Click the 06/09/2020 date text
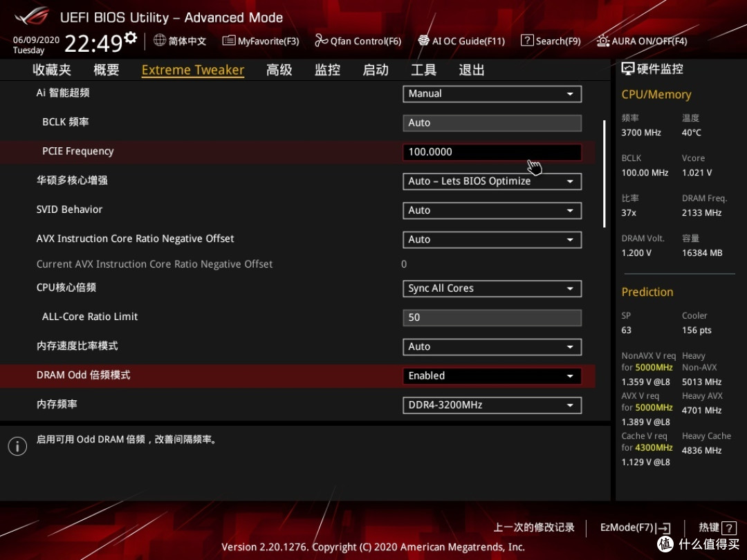The image size is (747, 560). [36, 39]
